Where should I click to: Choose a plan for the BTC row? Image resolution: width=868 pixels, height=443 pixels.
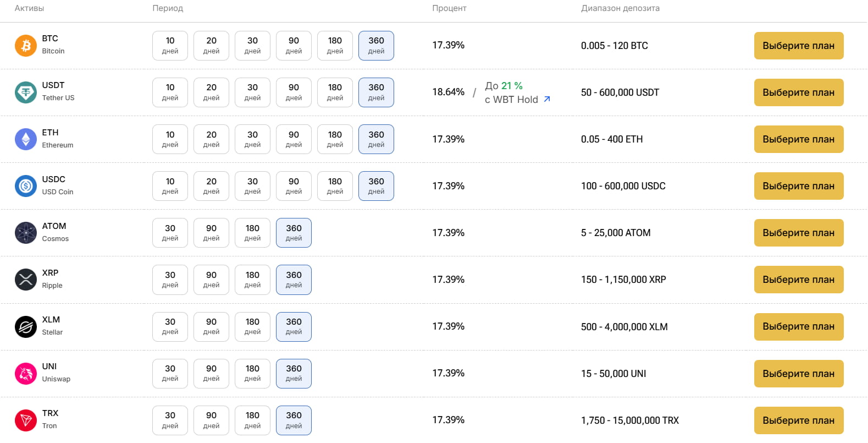point(799,46)
